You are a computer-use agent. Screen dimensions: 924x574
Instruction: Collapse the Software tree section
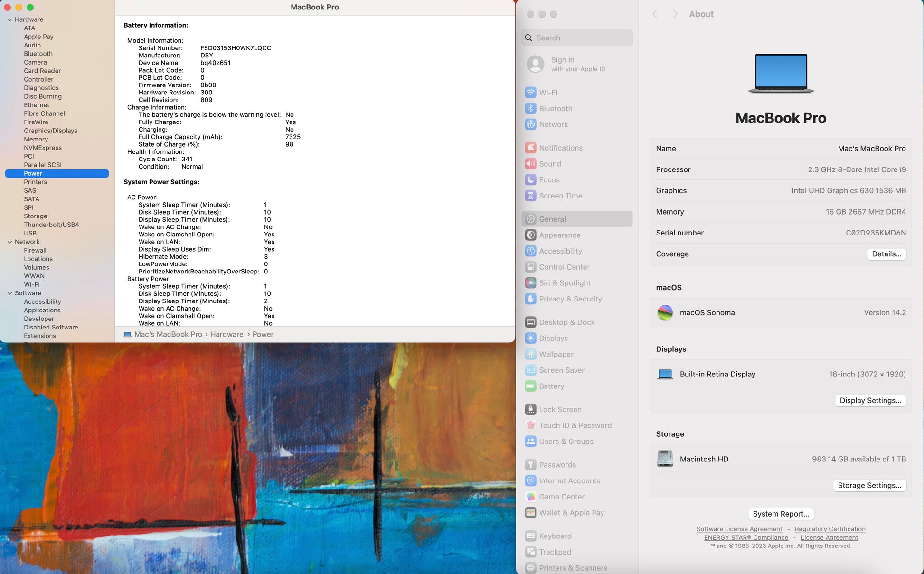9,293
